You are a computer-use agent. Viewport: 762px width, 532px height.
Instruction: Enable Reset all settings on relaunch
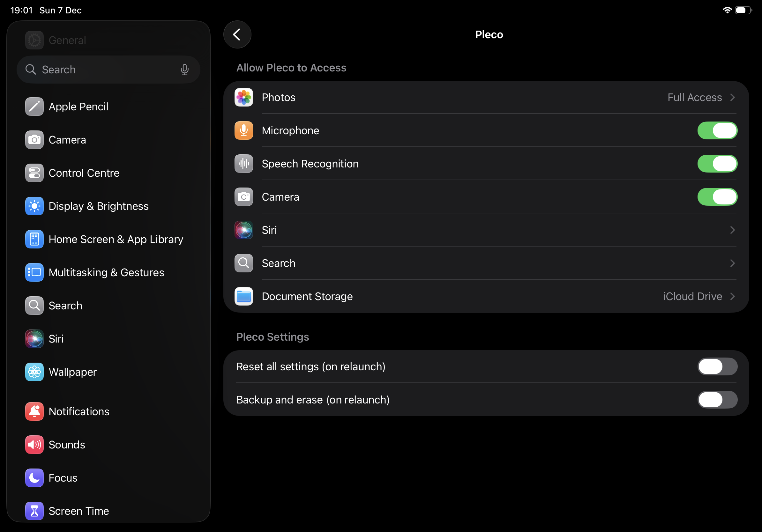point(717,366)
